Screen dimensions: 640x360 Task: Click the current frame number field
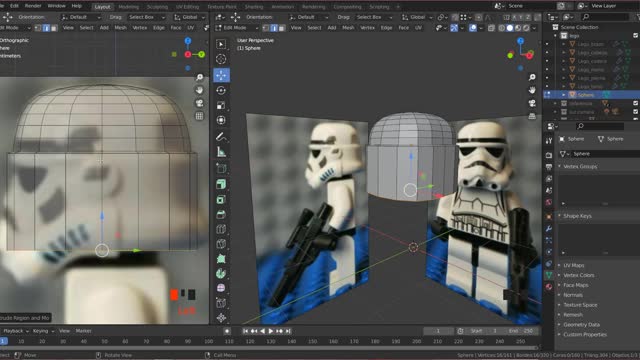coord(438,331)
